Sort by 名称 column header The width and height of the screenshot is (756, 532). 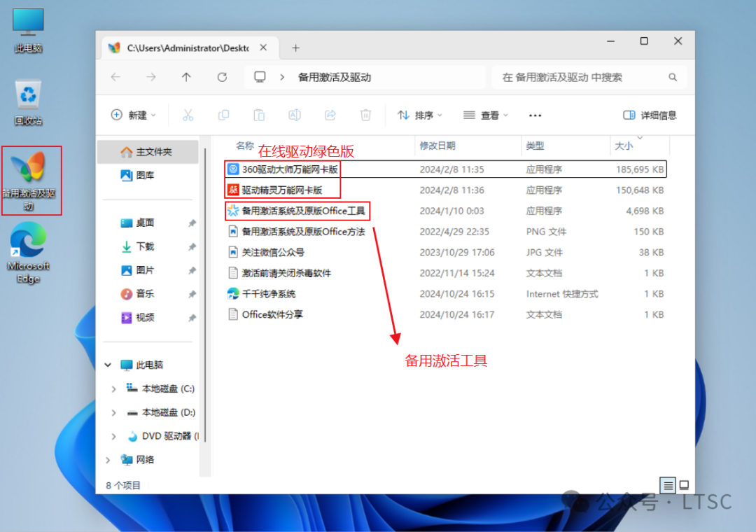[244, 146]
